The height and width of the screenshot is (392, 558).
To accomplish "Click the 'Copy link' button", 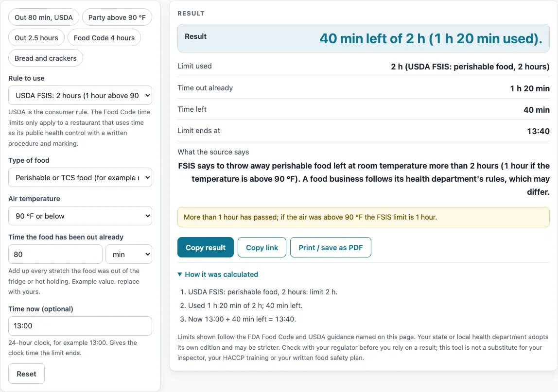I will coord(262,248).
